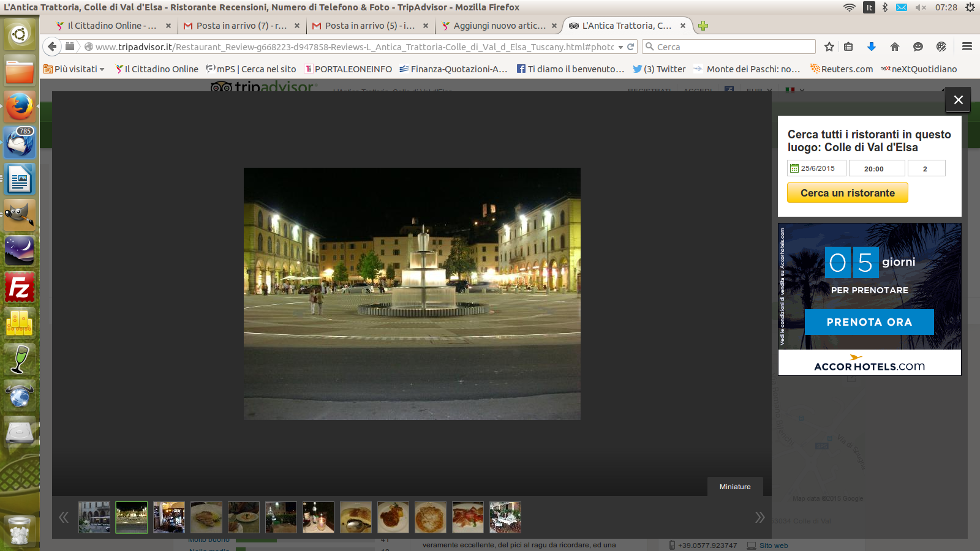Change the number of guests field

[926, 168]
